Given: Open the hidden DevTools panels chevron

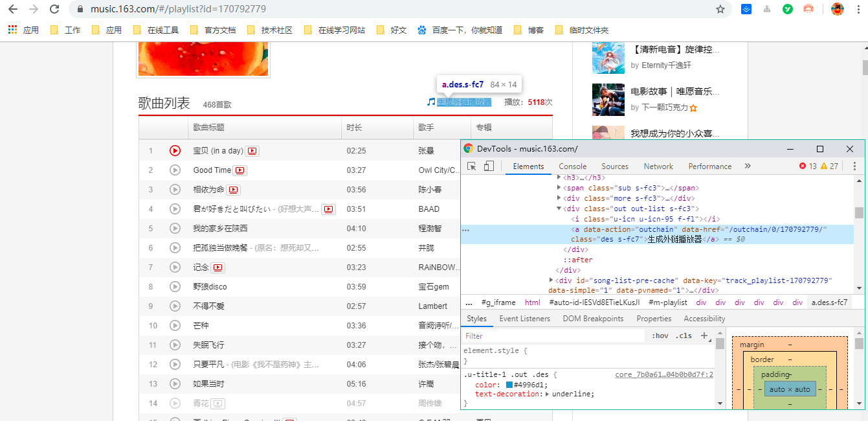Looking at the screenshot, I should (748, 166).
